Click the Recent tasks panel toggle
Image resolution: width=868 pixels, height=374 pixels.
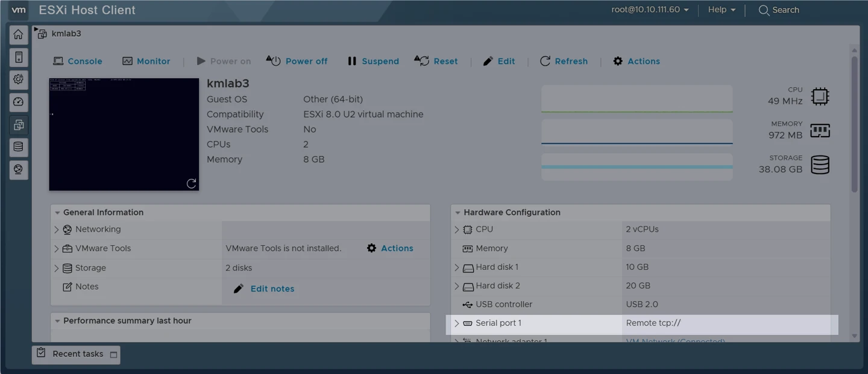[113, 355]
